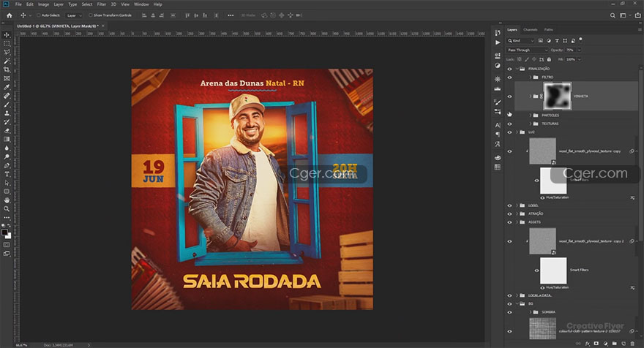Hide the VINHETA group

tap(509, 97)
